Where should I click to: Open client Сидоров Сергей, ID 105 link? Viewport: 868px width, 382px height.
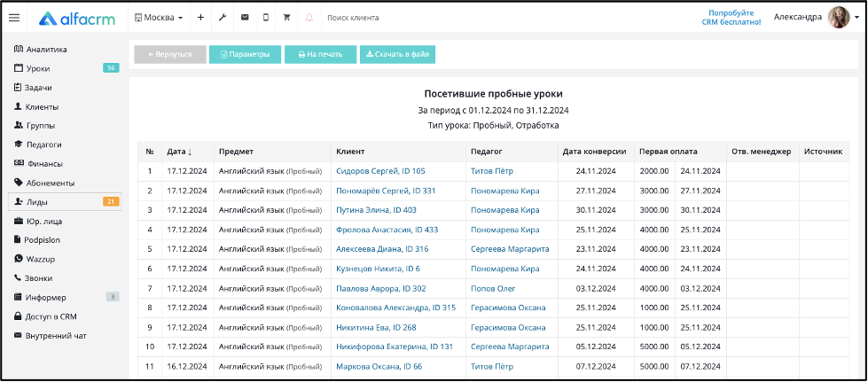point(381,171)
